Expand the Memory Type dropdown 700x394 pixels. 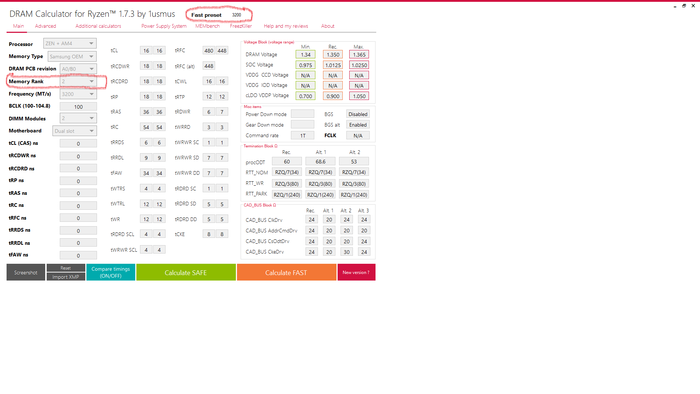72,56
